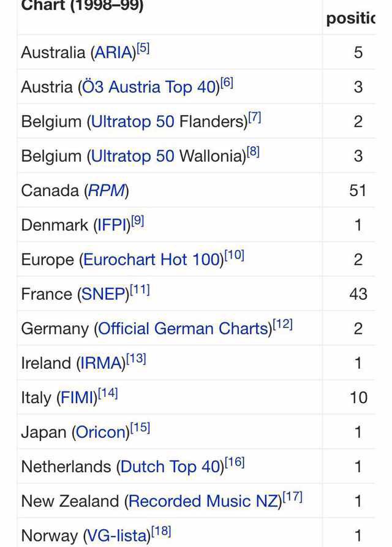Jump to citation [5] after ARIA

coord(143,48)
